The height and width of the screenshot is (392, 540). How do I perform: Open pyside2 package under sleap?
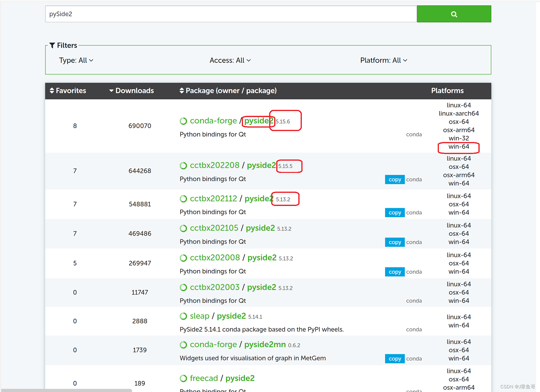coord(232,316)
